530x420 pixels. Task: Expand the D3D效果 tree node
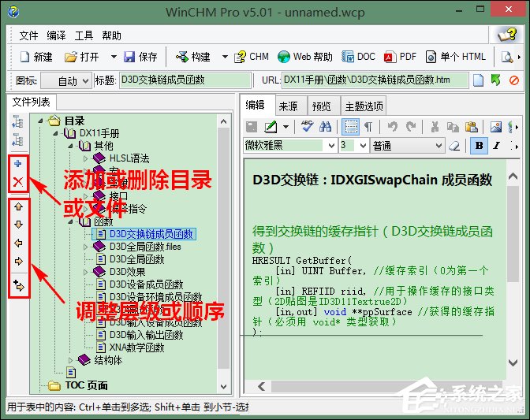coord(85,272)
